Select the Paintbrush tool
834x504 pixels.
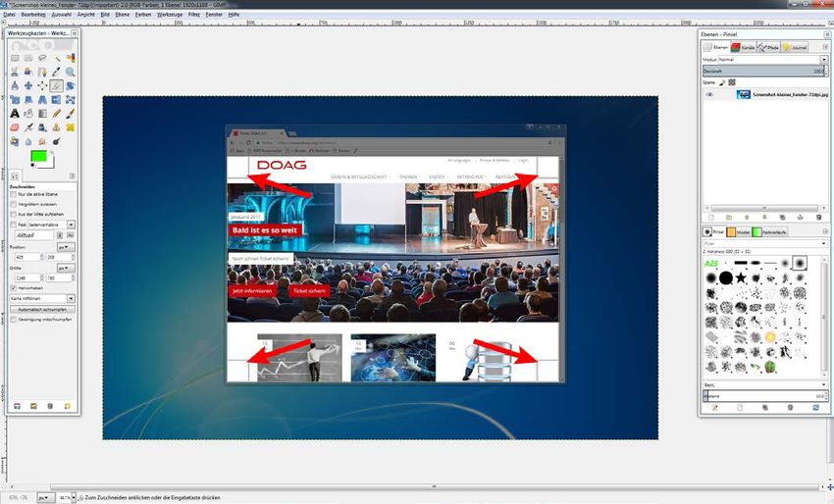pyautogui.click(x=71, y=113)
